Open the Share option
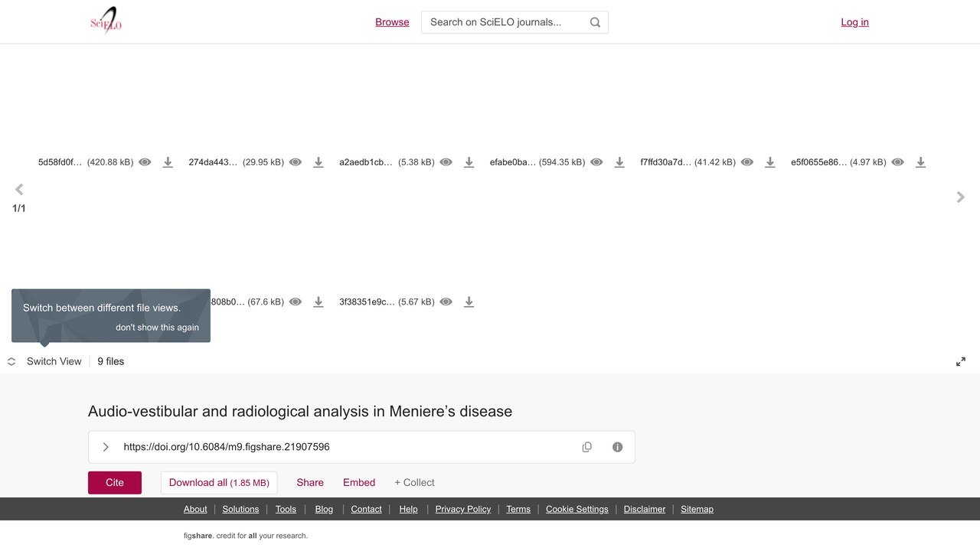This screenshot has width=980, height=551. click(x=310, y=483)
